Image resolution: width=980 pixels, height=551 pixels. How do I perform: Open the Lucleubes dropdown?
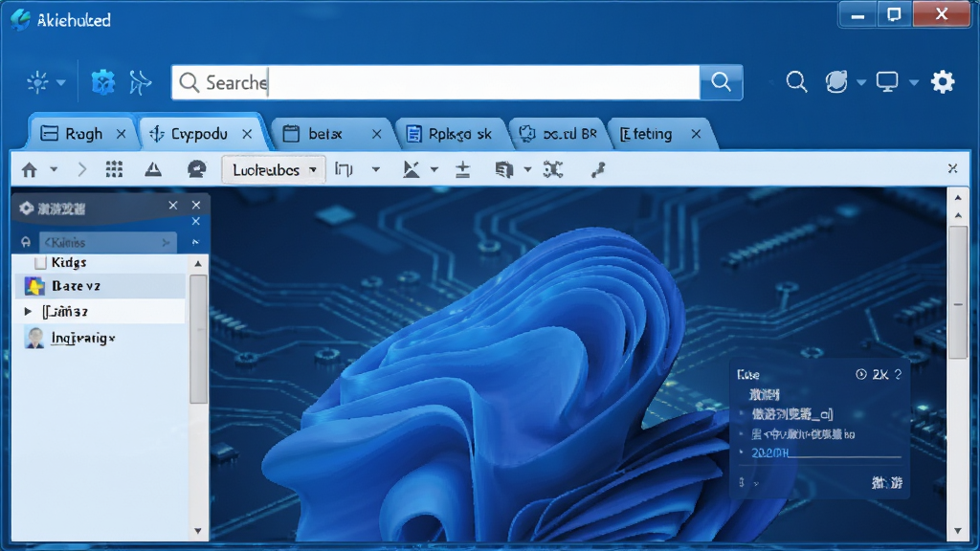[274, 170]
